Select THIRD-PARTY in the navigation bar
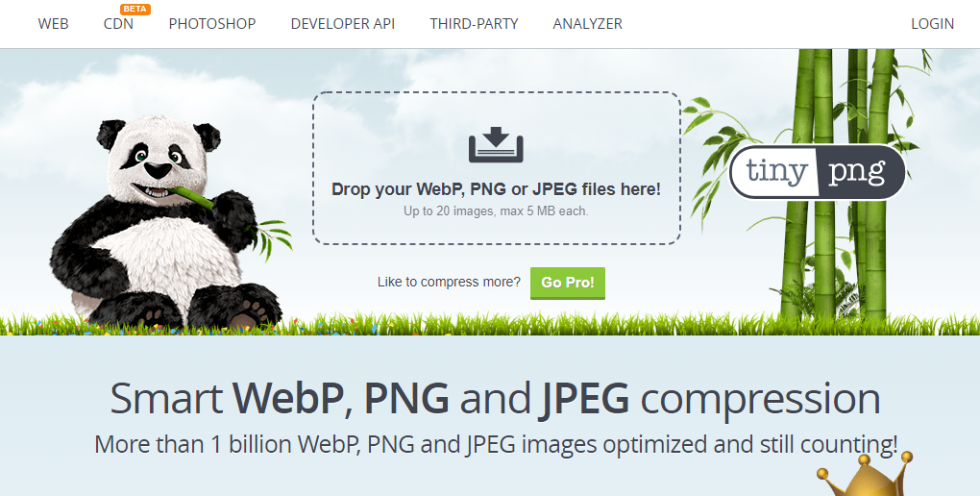 [x=474, y=24]
